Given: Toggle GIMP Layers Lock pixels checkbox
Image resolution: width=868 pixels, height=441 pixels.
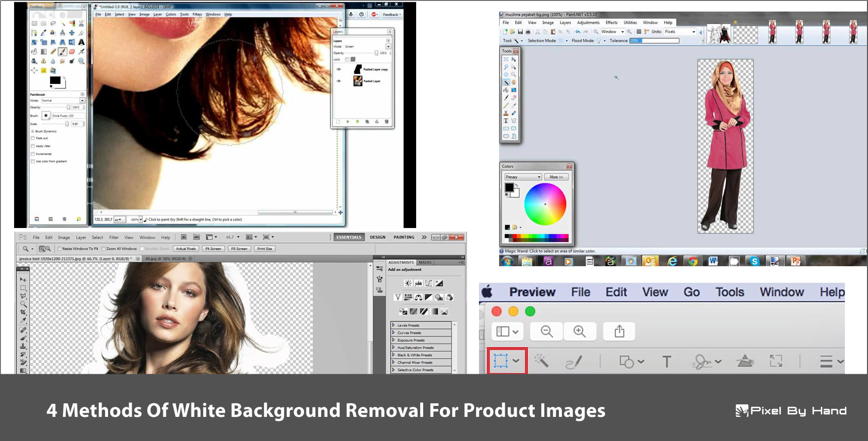Looking at the screenshot, I should (347, 59).
